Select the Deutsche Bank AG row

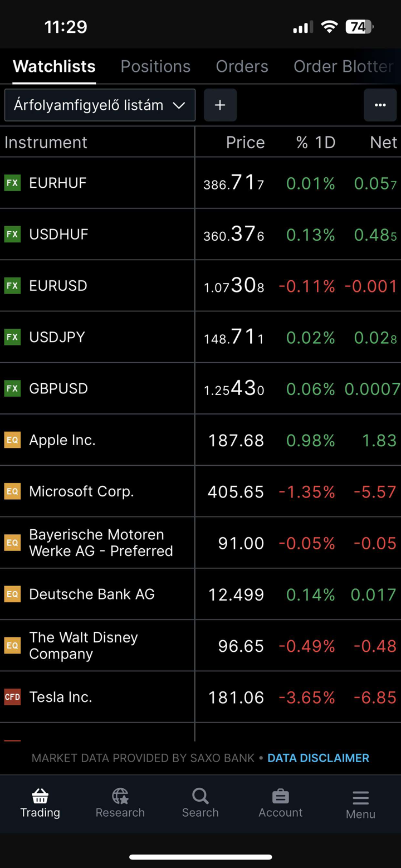[x=92, y=594]
